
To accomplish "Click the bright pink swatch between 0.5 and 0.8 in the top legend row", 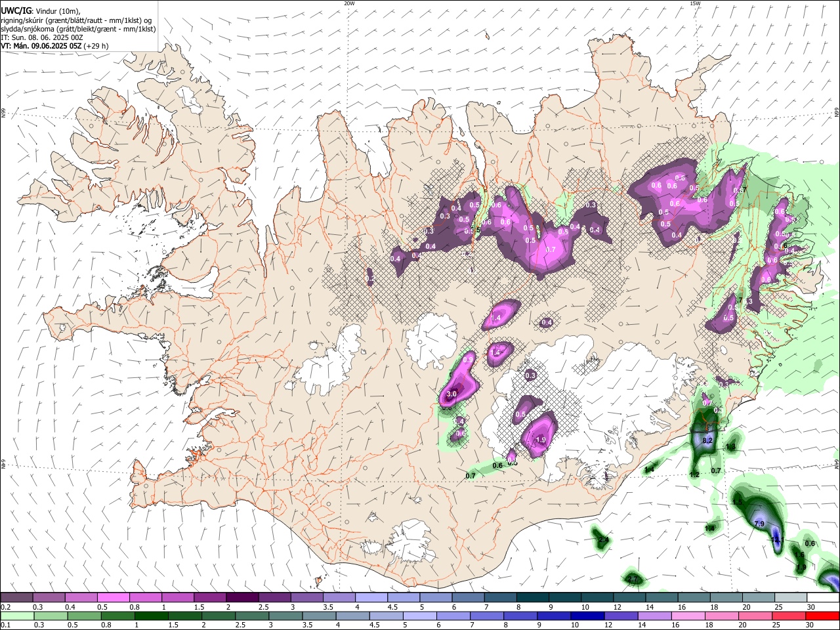I will click(113, 598).
